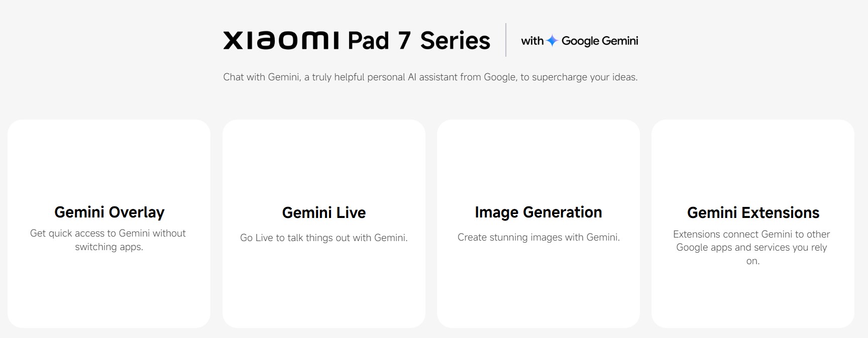Screen dimensions: 868x338
Task: Open the Gemini Overlay card title
Action: click(x=109, y=212)
